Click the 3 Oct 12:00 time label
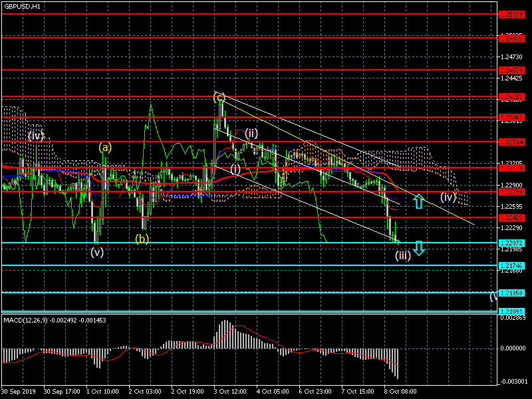This screenshot has height=399, width=532. point(229,392)
